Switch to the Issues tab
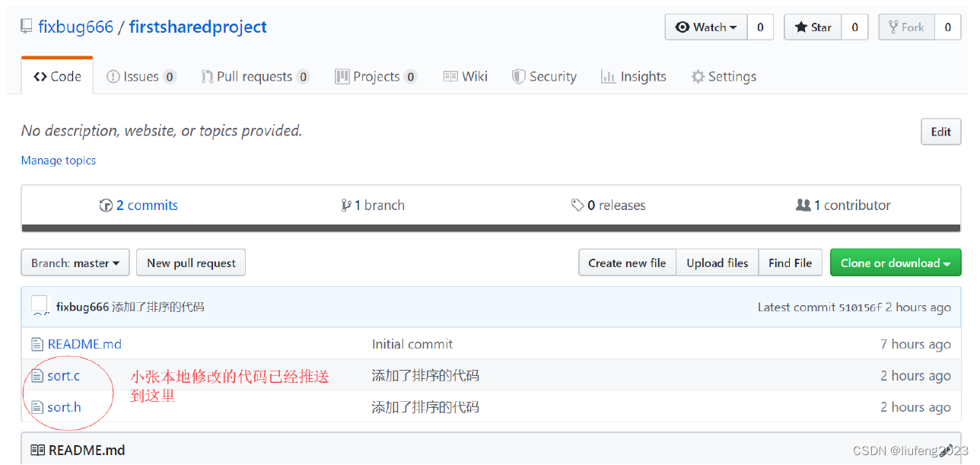 [x=141, y=76]
